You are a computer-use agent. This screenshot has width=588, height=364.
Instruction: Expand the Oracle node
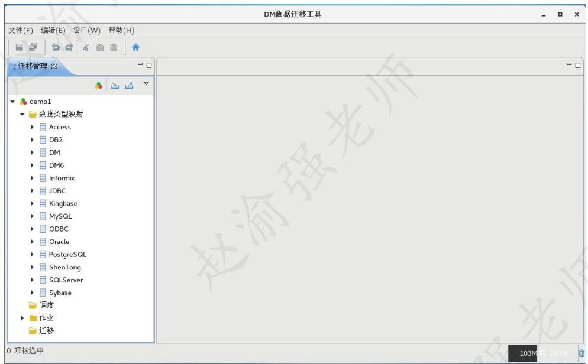tap(33, 242)
